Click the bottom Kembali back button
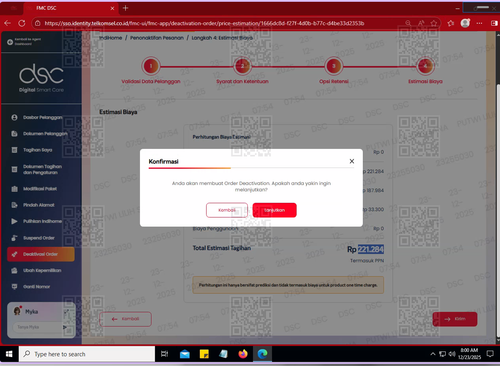 point(125,319)
